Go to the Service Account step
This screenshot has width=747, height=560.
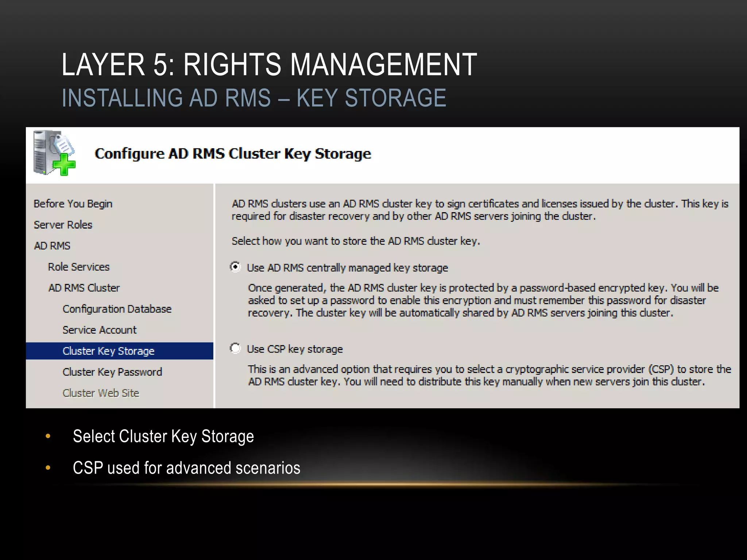coord(100,330)
